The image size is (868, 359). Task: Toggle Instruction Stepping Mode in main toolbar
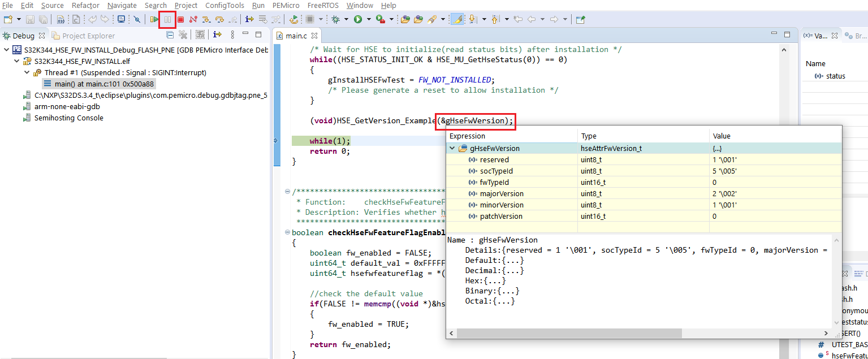(x=249, y=20)
